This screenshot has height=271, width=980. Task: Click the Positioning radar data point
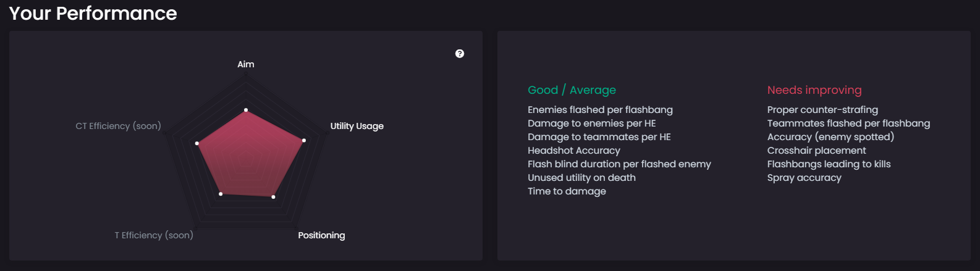click(x=273, y=197)
